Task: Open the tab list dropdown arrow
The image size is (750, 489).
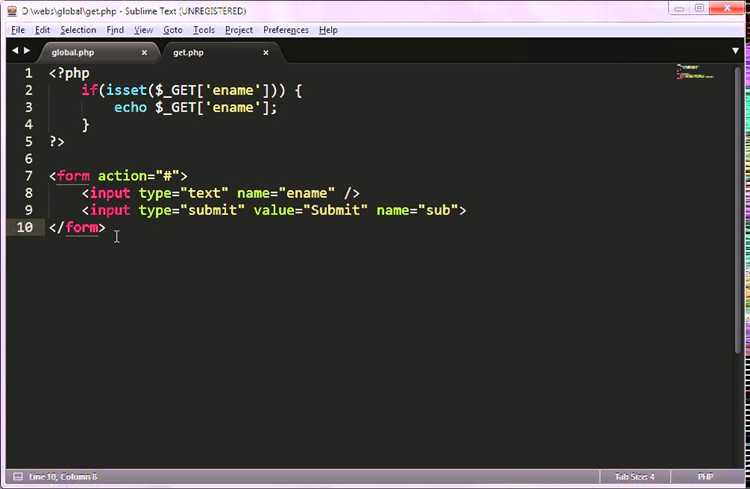Action: 735,51
